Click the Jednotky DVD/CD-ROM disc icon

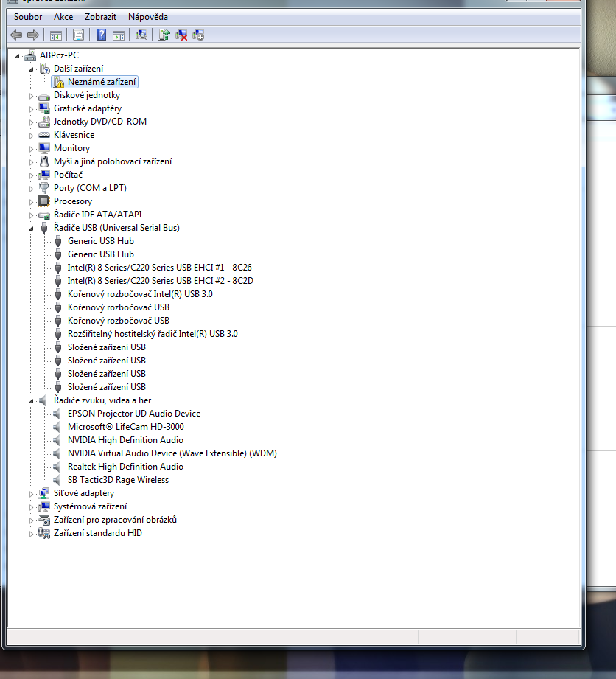(43, 122)
